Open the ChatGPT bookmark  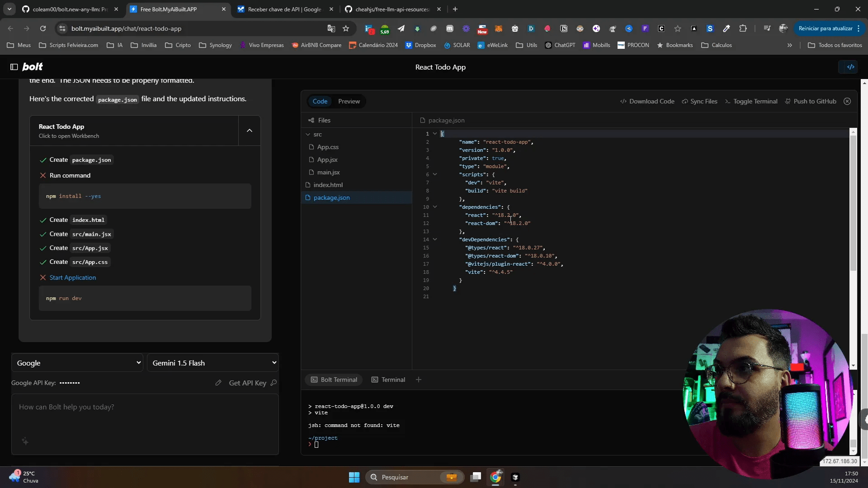coord(560,45)
